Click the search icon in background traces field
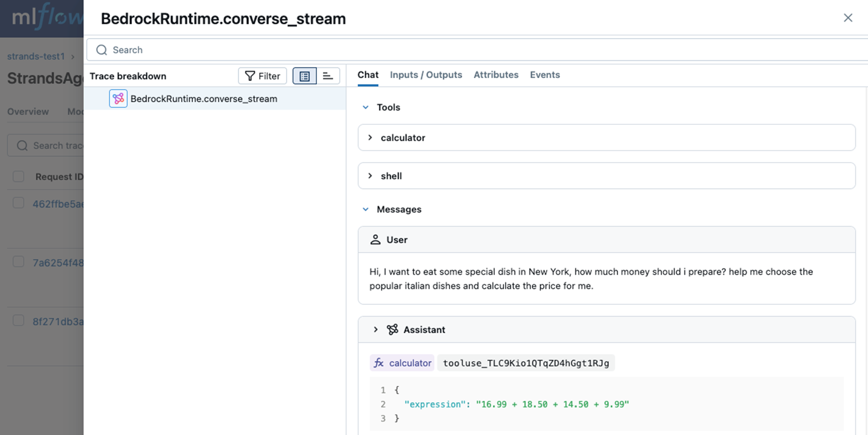Screen dimensions: 868x435 pos(22,146)
